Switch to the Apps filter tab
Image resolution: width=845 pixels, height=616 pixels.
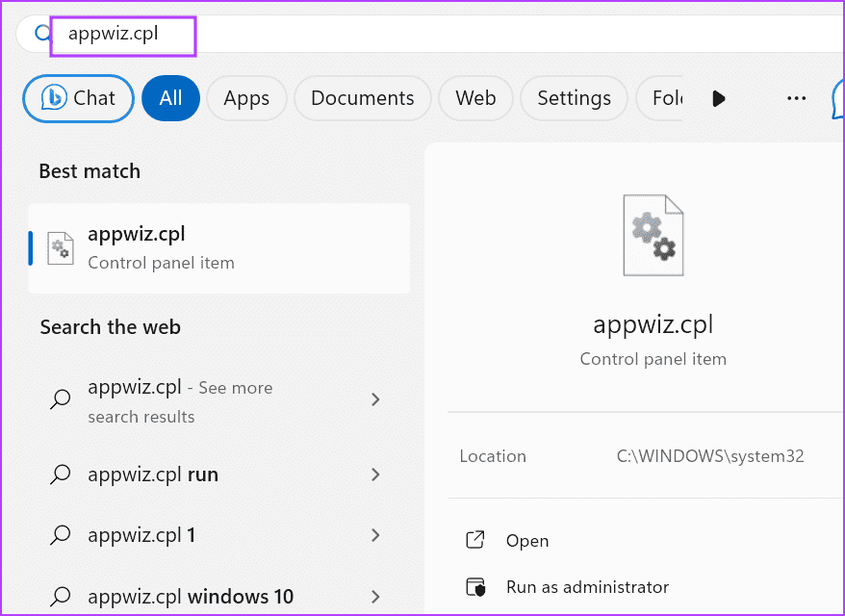point(246,98)
